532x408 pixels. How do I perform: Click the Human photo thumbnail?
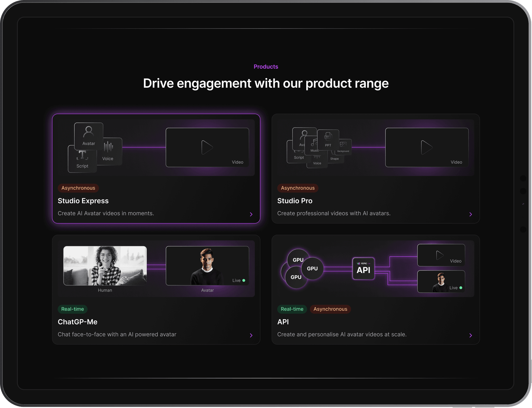(x=105, y=265)
